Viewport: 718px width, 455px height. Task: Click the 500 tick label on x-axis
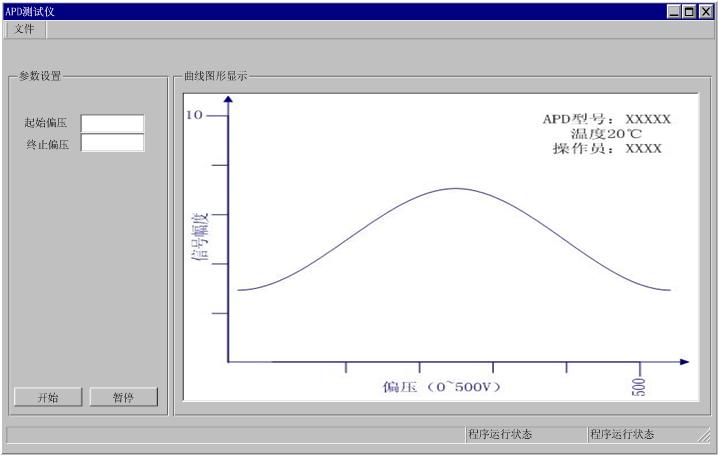point(638,387)
